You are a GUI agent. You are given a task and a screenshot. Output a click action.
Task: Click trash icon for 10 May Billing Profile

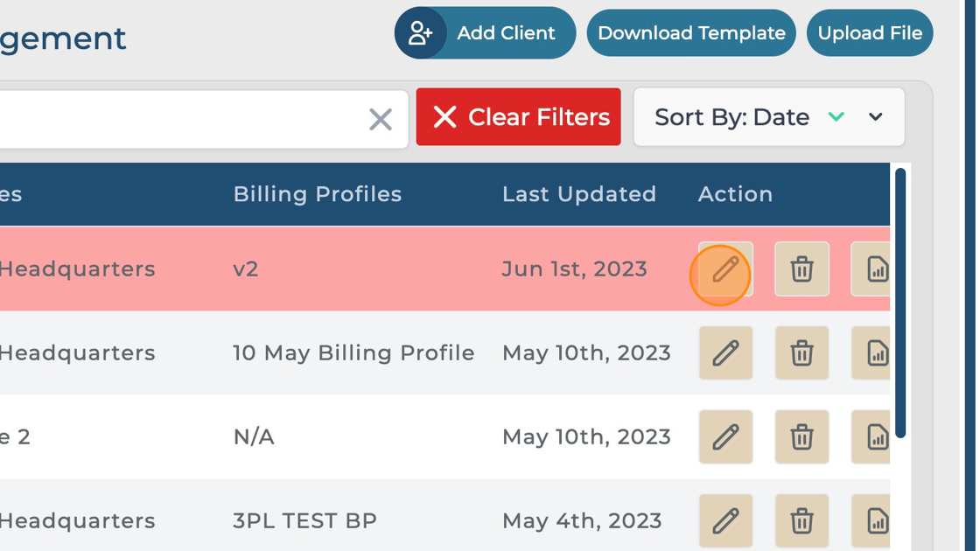click(801, 353)
